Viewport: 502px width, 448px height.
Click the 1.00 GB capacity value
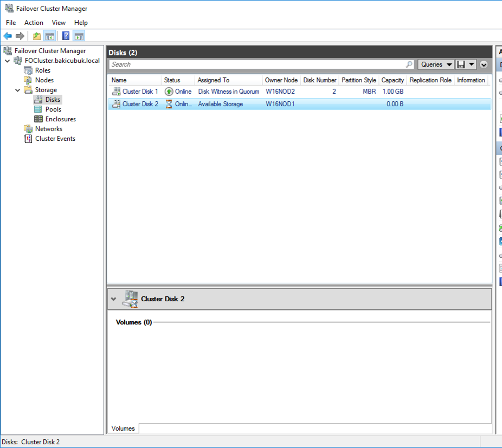pos(393,92)
